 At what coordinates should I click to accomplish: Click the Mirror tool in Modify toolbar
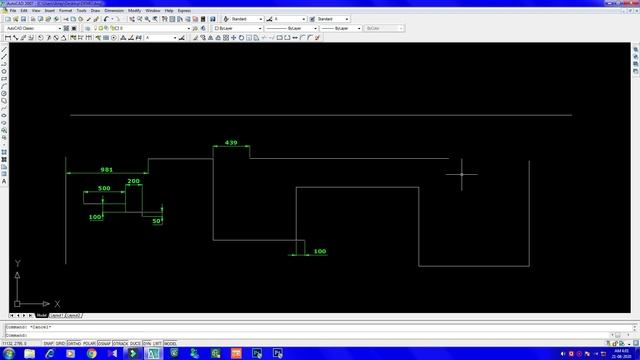click(x=210, y=38)
